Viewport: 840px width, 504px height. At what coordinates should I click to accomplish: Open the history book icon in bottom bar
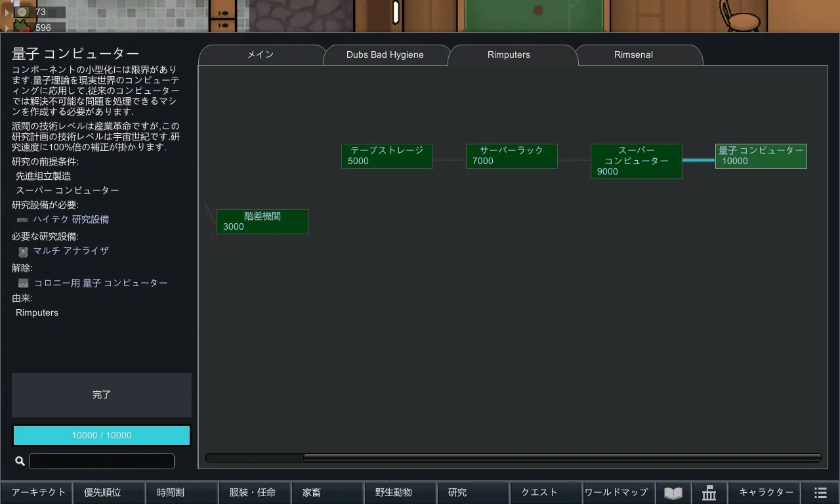point(673,493)
